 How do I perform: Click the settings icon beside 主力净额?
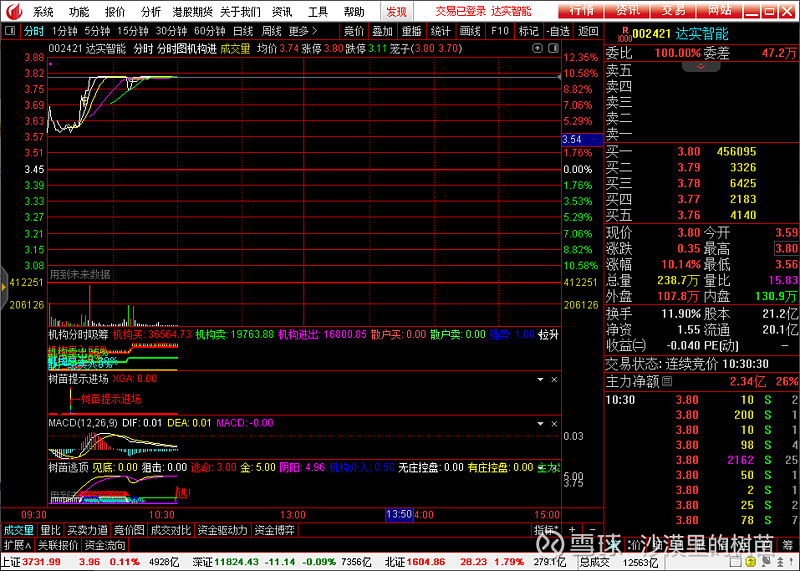pyautogui.click(x=667, y=381)
